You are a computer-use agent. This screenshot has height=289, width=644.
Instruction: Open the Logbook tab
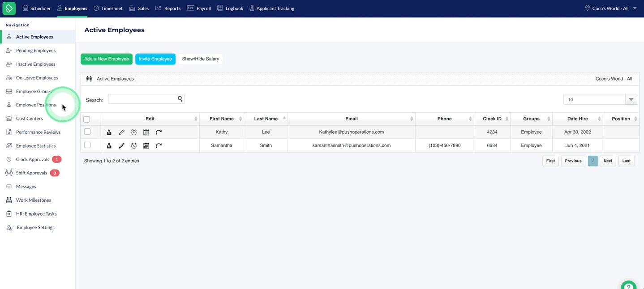230,8
